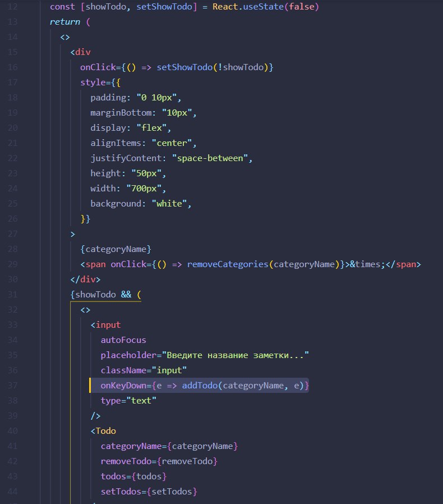The height and width of the screenshot is (504, 443).
Task: Click the "setTodos={setTodos}" prop
Action: [149, 492]
